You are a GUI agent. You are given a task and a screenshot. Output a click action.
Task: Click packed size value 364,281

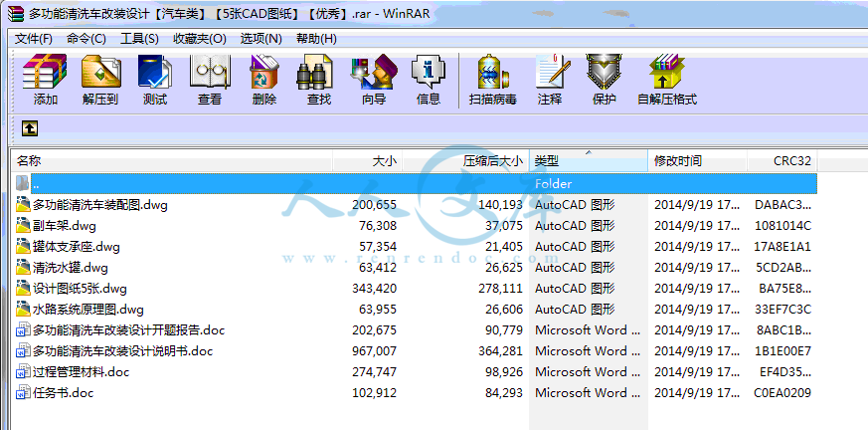500,351
